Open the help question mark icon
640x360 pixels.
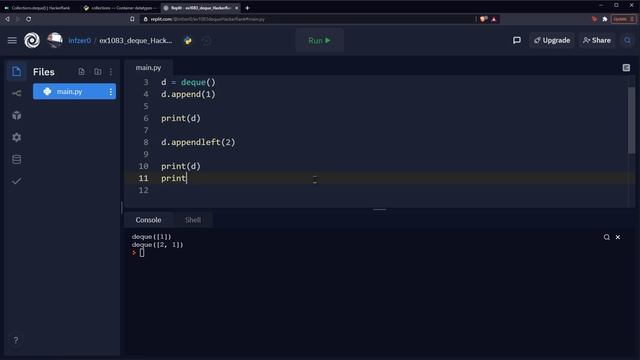[x=16, y=340]
